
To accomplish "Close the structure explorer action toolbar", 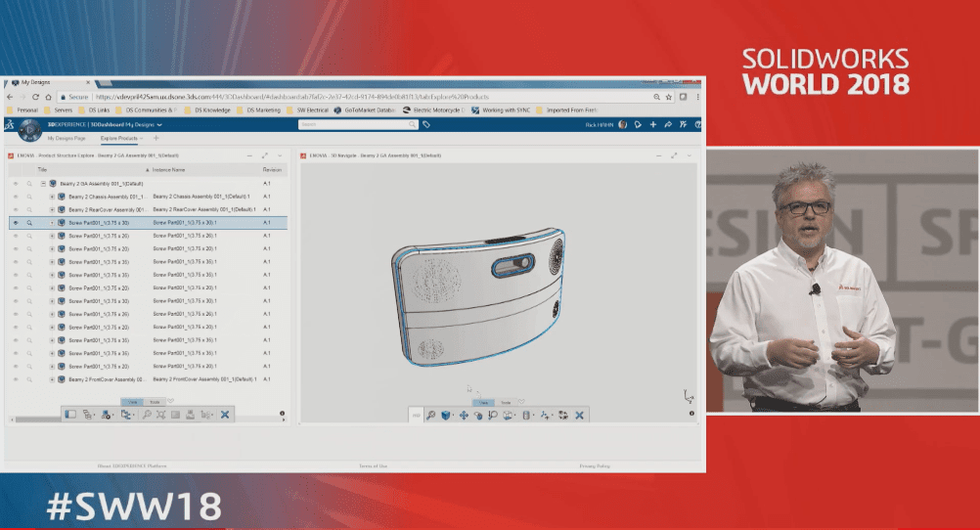I will coord(225,415).
